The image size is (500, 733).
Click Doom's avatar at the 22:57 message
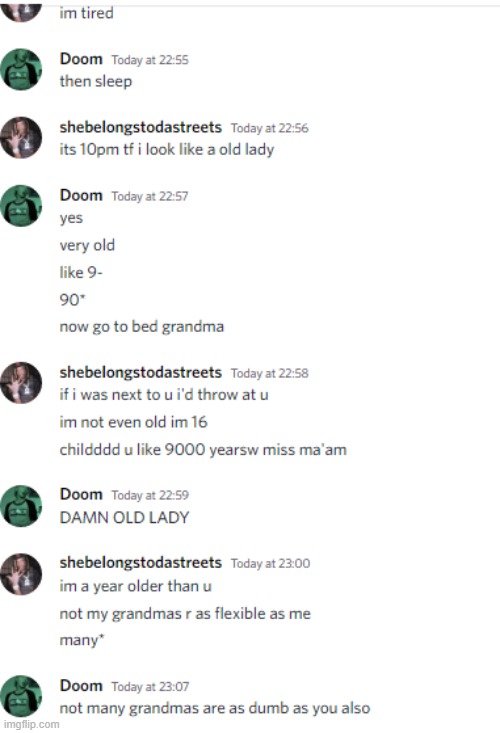21,206
